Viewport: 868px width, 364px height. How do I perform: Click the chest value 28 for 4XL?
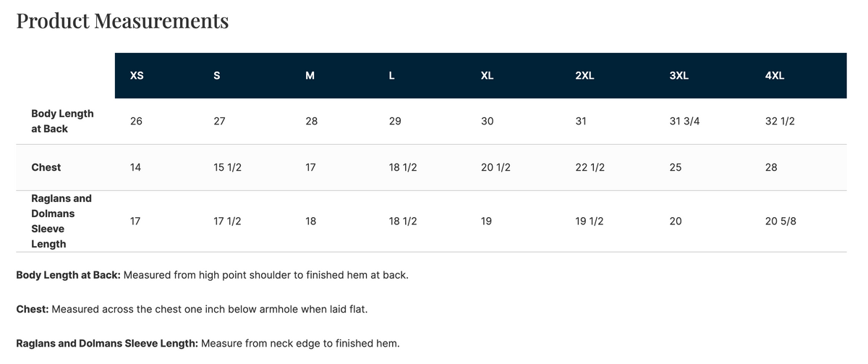771,167
